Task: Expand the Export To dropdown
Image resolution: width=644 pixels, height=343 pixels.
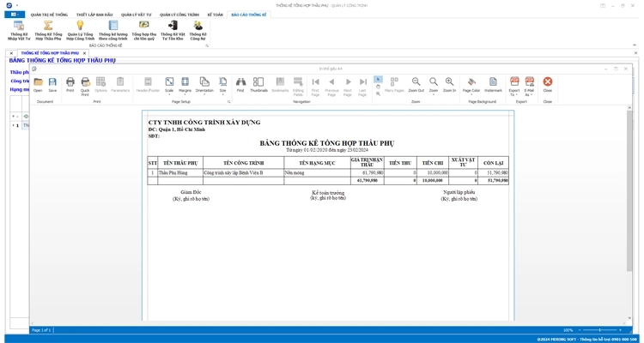Action: (x=514, y=85)
